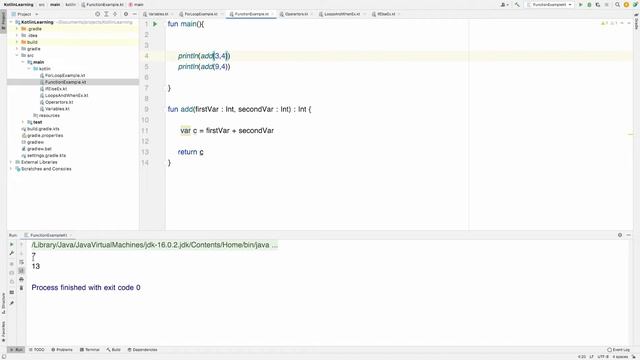Clear all output with trash icon
This screenshot has width=640, height=360.
pos(21,288)
